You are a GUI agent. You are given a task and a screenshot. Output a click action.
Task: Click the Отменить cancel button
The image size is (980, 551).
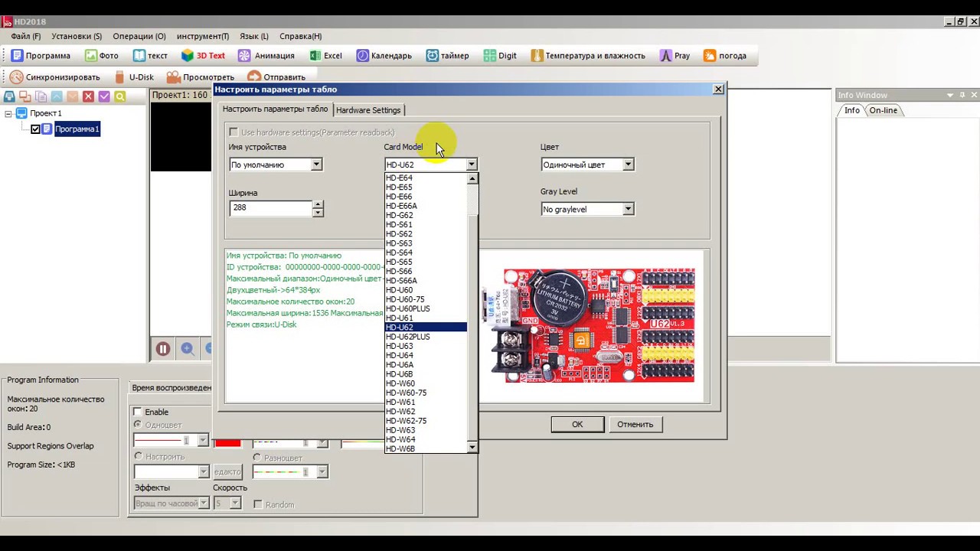point(635,424)
